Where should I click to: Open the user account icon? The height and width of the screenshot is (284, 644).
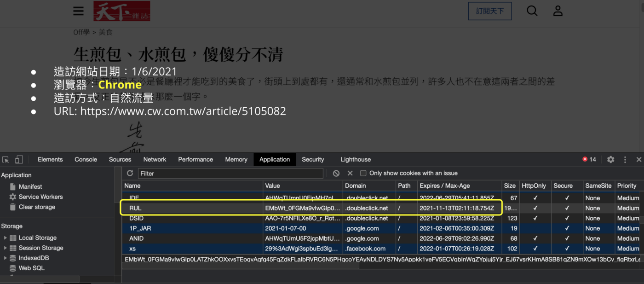558,11
